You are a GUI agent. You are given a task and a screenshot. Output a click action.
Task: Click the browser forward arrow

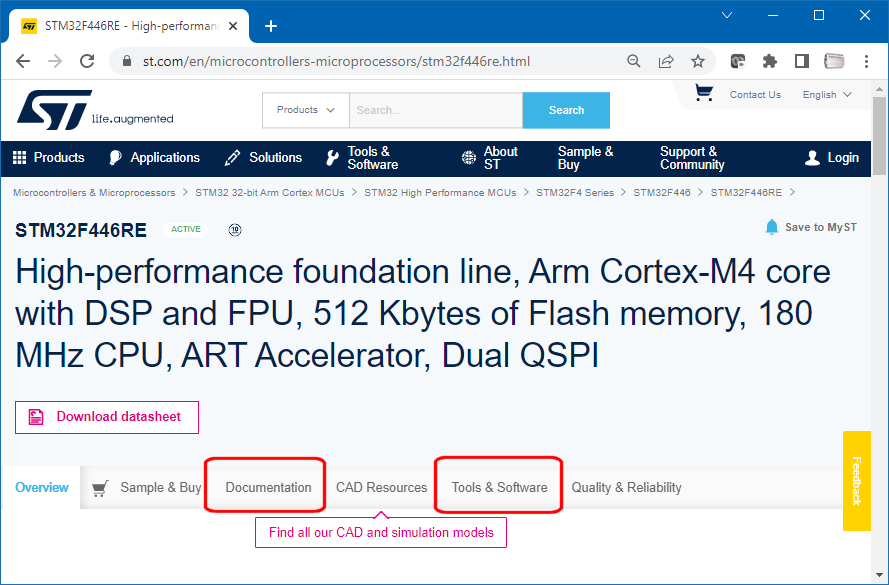[x=55, y=61]
